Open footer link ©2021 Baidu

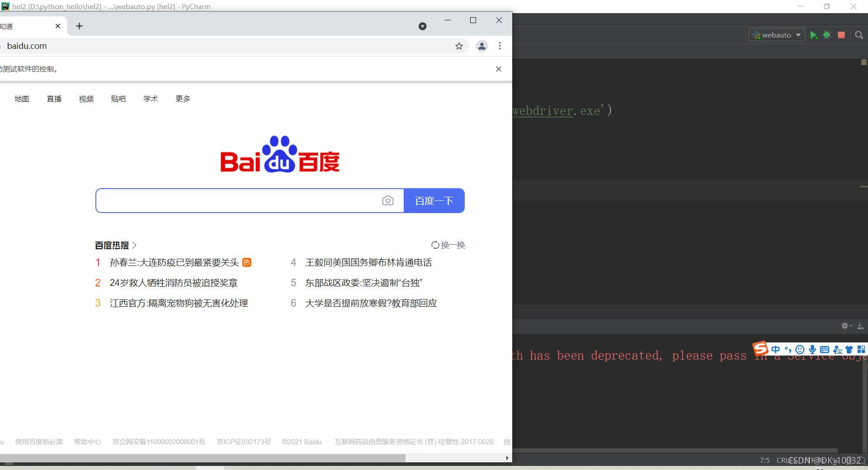pyautogui.click(x=302, y=442)
